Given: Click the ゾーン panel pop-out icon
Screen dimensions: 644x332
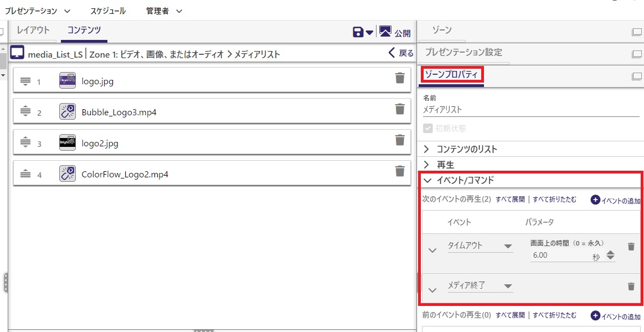Looking at the screenshot, I should point(636,32).
